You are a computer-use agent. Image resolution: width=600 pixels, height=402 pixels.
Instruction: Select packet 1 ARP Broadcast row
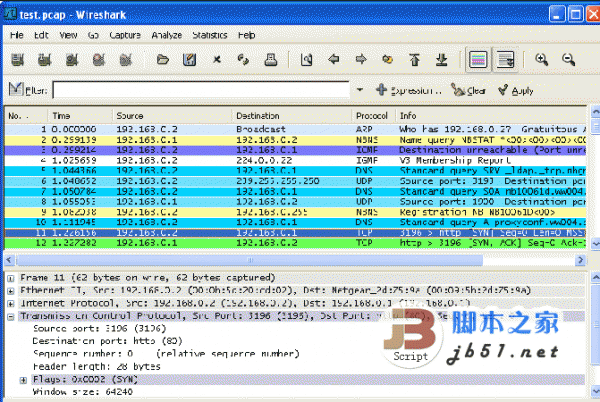[295, 129]
